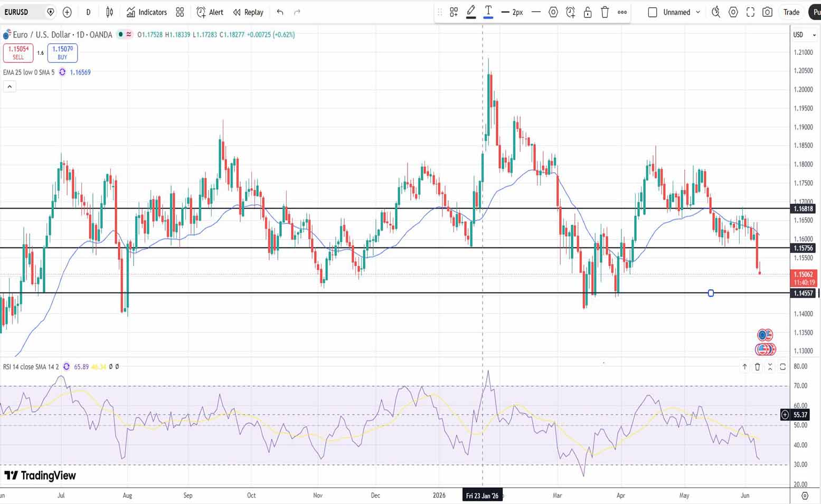Move the RSI pane up
Screen dimensions: 821x504
click(744, 367)
